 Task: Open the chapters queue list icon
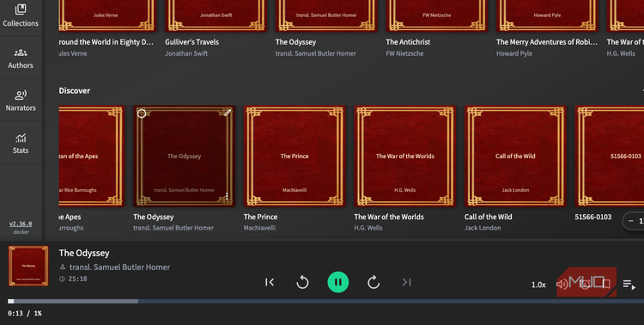629,285
